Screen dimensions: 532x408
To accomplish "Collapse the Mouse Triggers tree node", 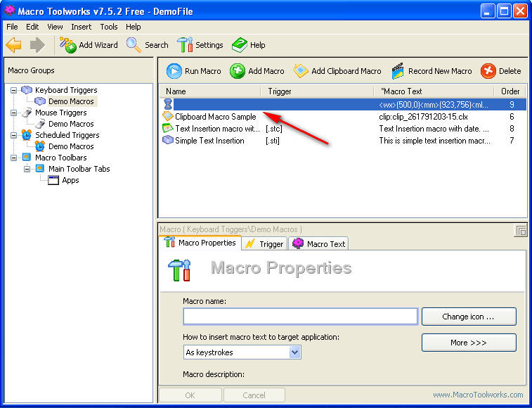I will pyautogui.click(x=13, y=113).
